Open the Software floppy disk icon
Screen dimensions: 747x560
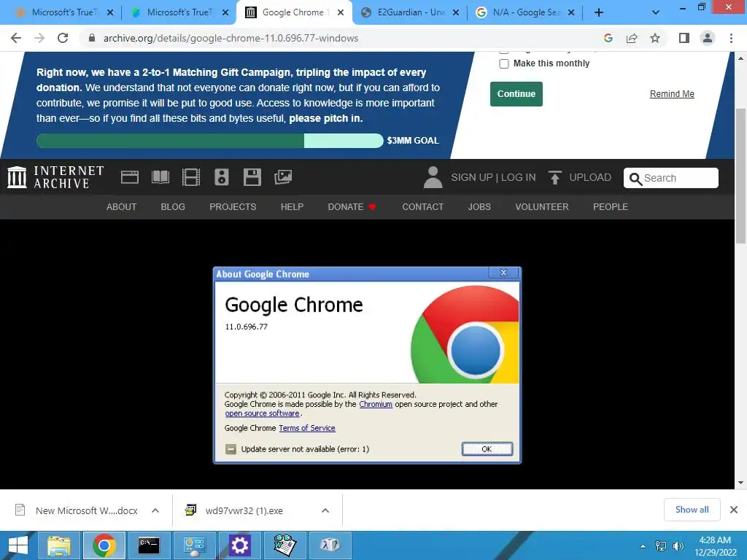252,177
